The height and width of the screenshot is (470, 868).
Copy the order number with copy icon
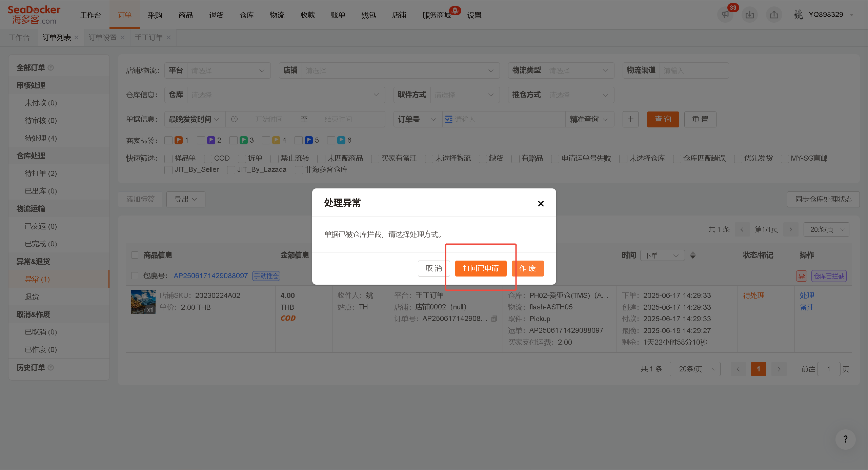pyautogui.click(x=494, y=319)
